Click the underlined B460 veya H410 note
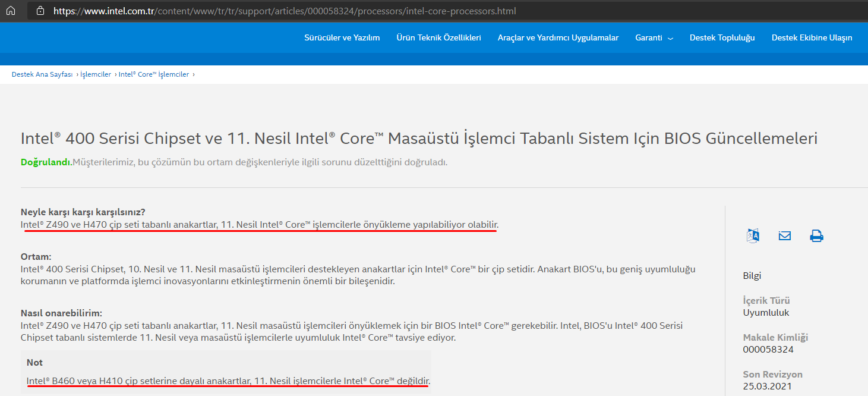The image size is (868, 396). coord(228,380)
